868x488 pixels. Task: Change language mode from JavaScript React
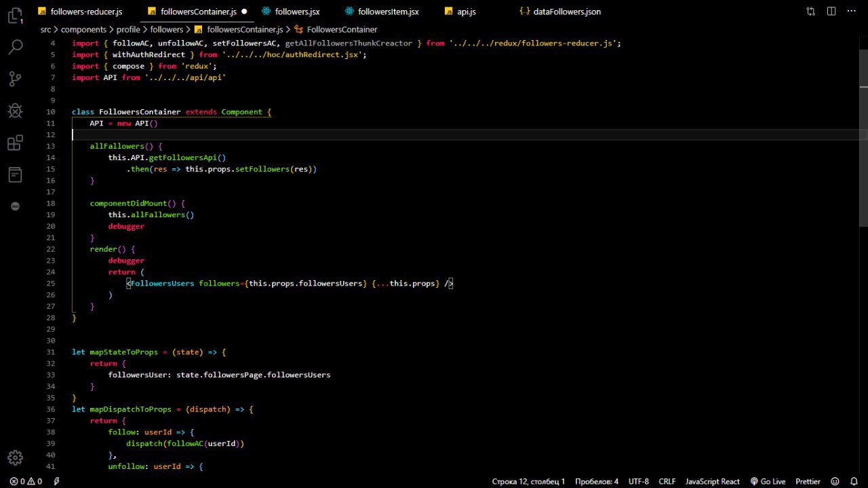(x=712, y=481)
